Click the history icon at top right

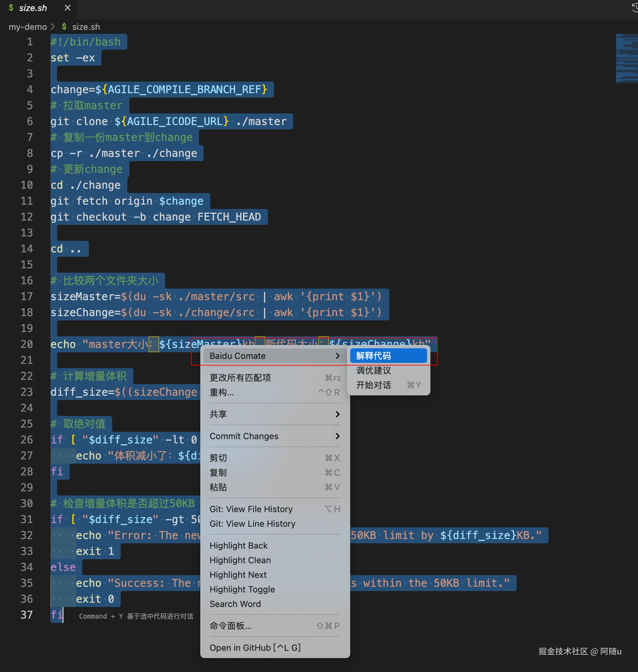(634, 8)
